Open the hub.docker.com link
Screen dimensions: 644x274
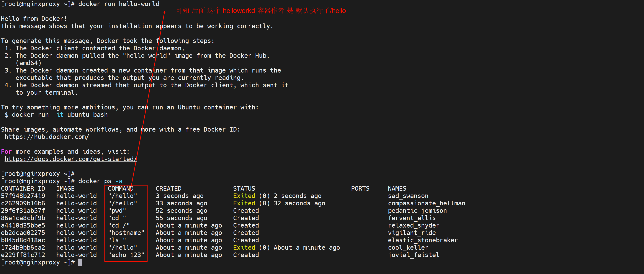coord(47,137)
